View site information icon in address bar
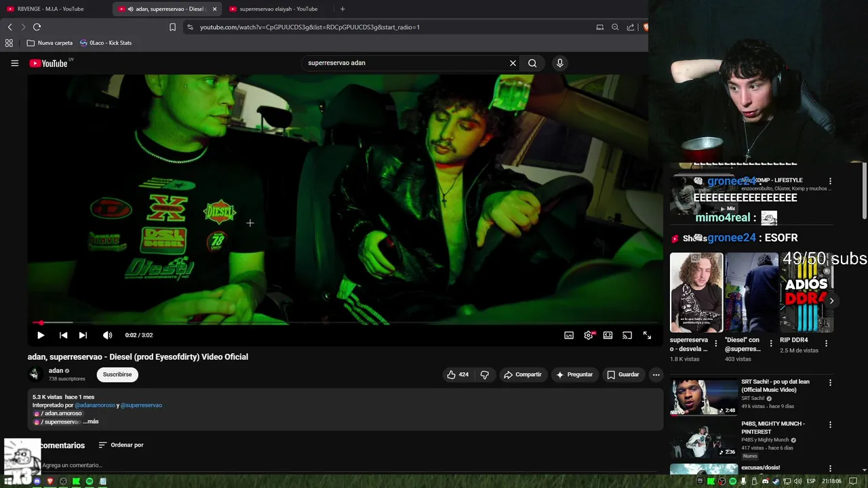 click(x=191, y=27)
